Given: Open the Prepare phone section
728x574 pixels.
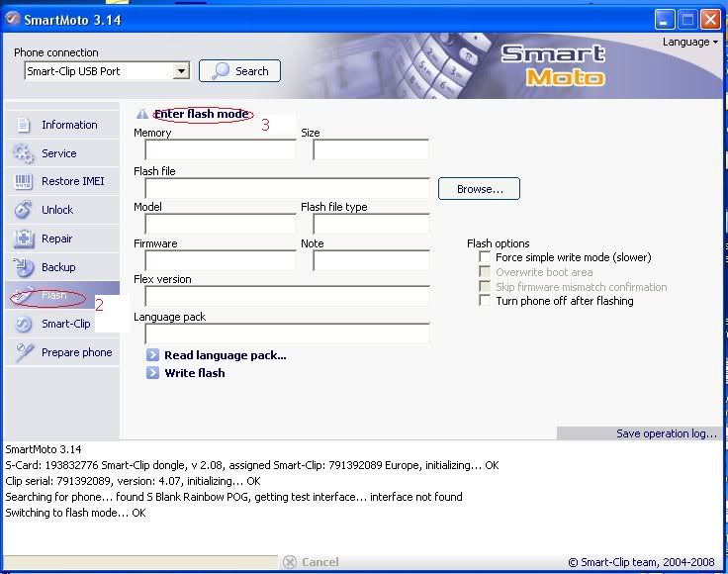Looking at the screenshot, I should [x=61, y=352].
